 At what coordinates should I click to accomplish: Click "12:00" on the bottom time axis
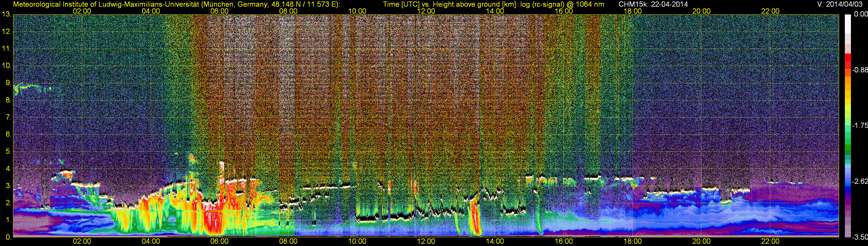[x=426, y=241]
